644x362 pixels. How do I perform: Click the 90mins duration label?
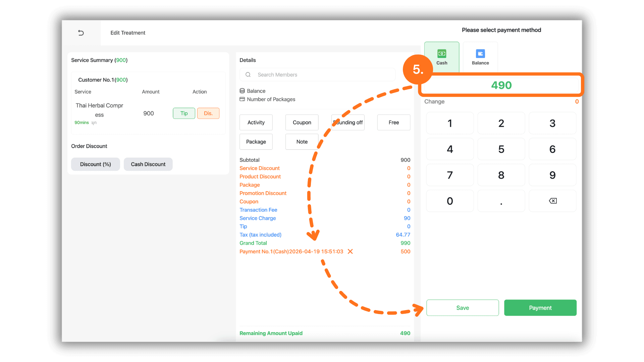tap(82, 123)
